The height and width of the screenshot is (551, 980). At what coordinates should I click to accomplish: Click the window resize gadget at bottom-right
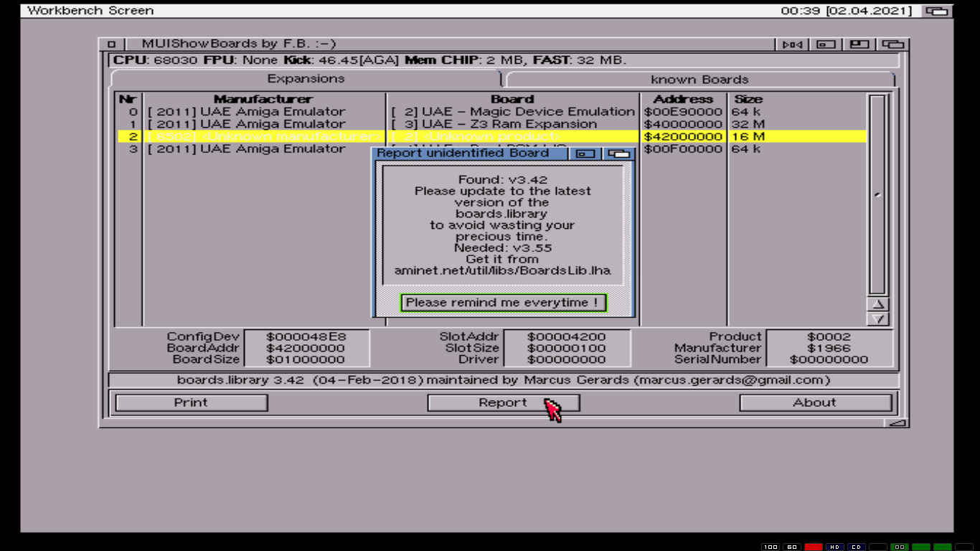click(x=897, y=423)
